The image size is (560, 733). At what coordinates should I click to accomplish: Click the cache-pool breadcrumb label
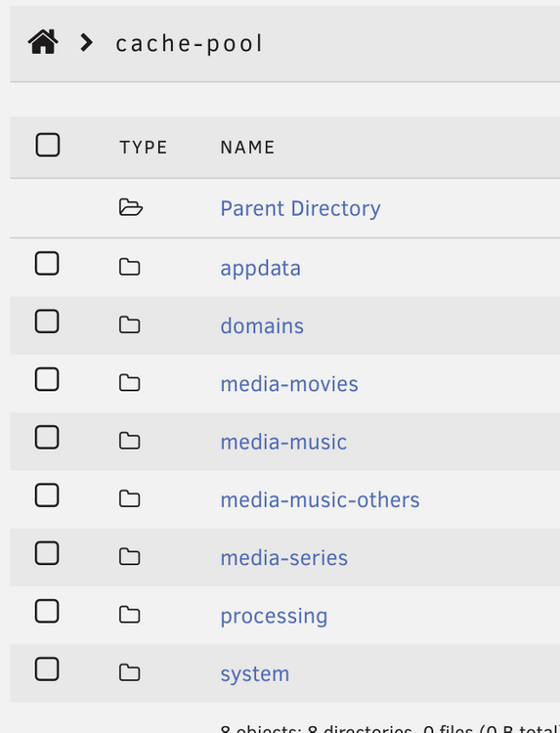pyautogui.click(x=189, y=44)
